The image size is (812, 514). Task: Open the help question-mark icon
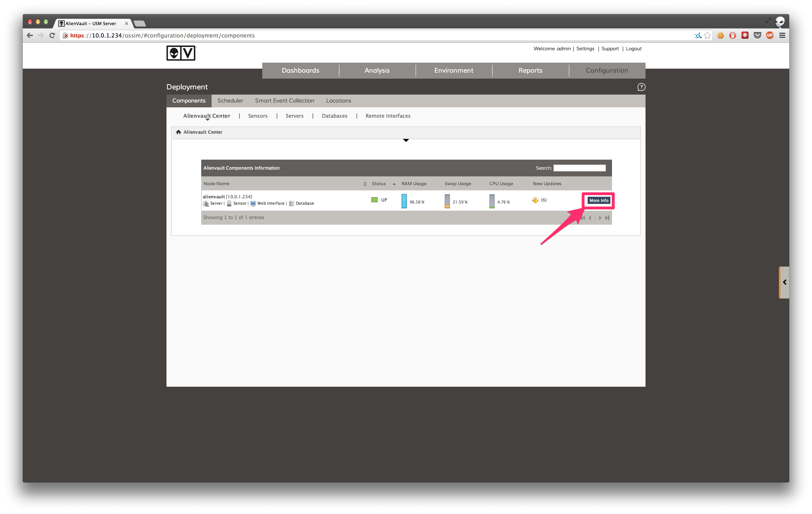coord(641,87)
